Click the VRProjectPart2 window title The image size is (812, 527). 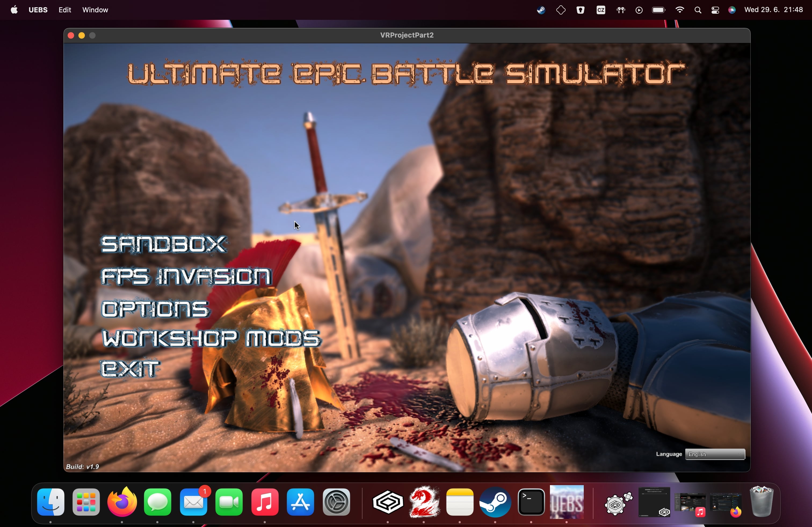[x=407, y=35]
